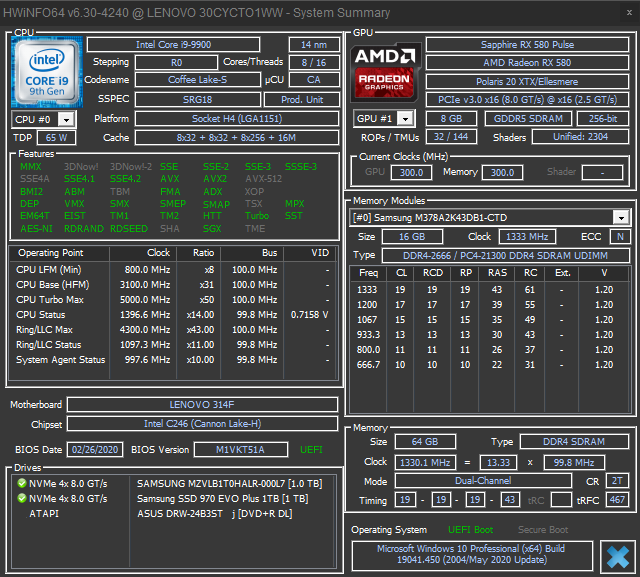Click the Unified: 2304 shaders field

(x=580, y=137)
